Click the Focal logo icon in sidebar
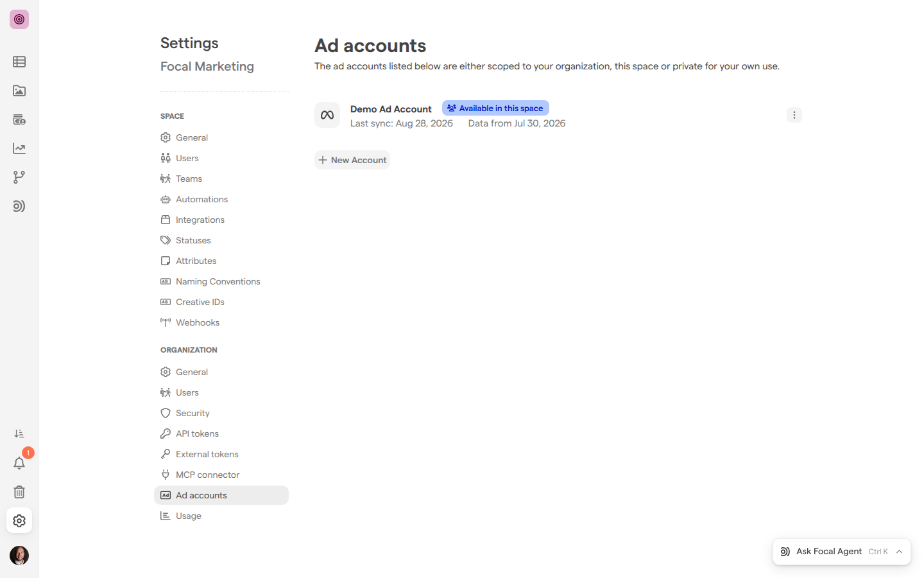This screenshot has height=578, width=924. pos(19,19)
